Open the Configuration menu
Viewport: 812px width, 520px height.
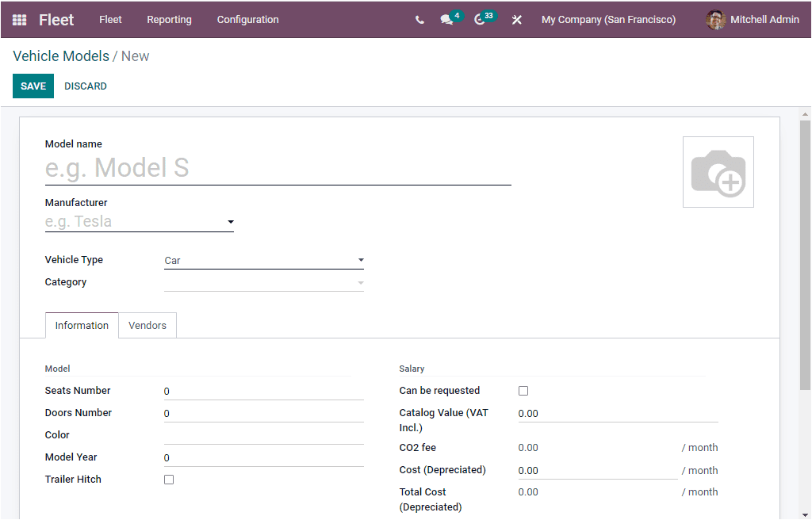(x=247, y=20)
